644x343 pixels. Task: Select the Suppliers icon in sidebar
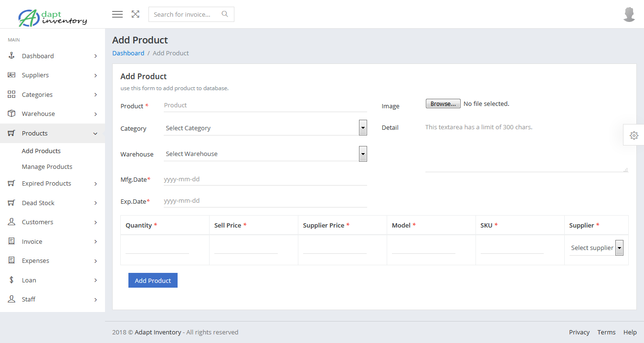tap(11, 75)
